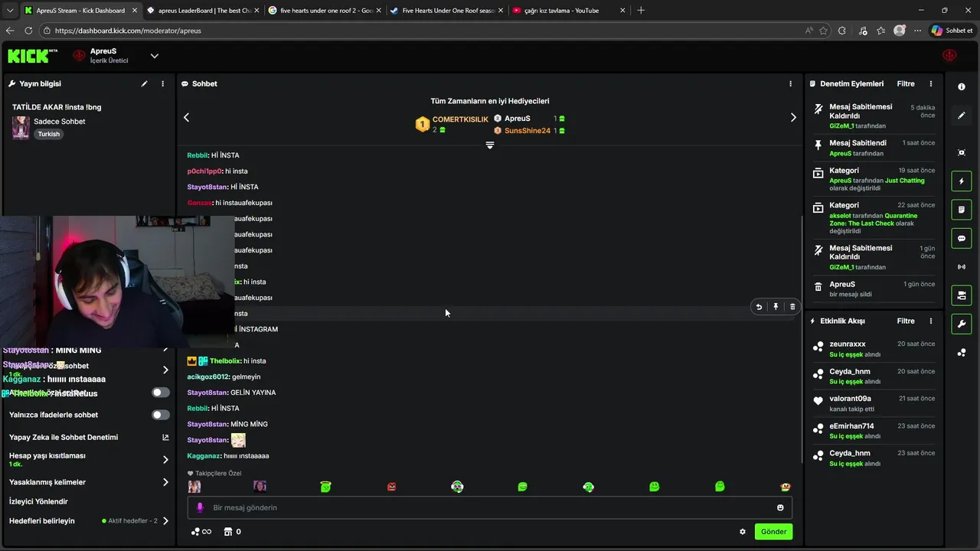980x551 pixels.
Task: Pin the hovered chat message
Action: pos(776,307)
